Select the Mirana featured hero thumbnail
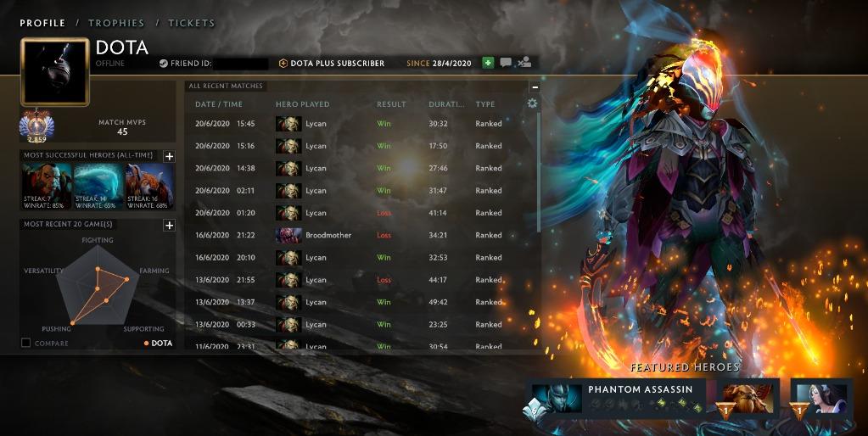 click(821, 399)
